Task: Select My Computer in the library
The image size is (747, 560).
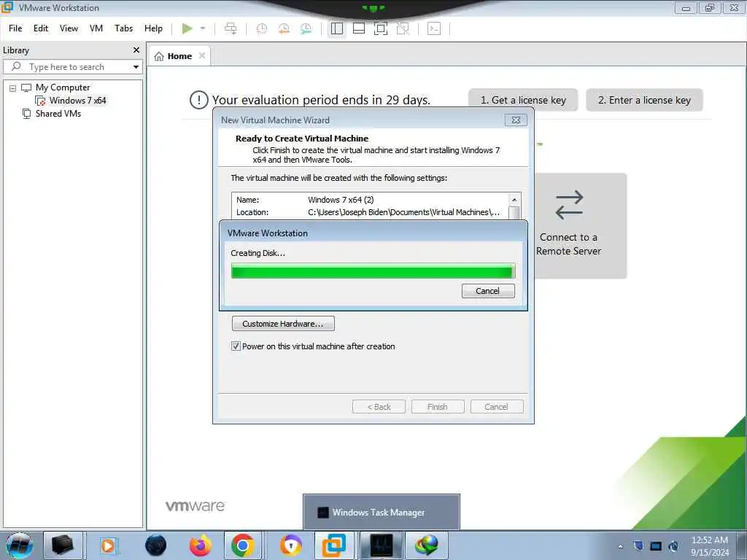Action: click(63, 87)
